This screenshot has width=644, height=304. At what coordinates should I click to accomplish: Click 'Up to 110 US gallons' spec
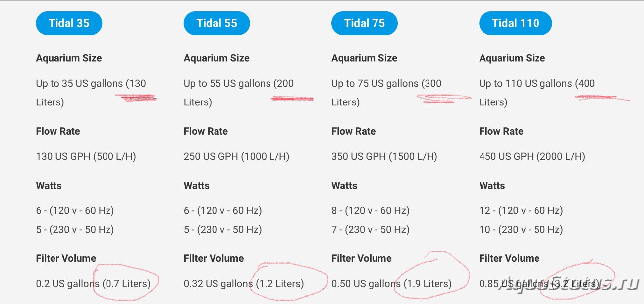click(526, 84)
